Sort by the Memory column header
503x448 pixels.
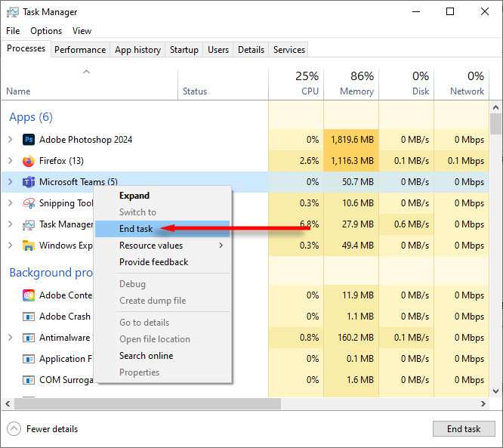pyautogui.click(x=351, y=84)
